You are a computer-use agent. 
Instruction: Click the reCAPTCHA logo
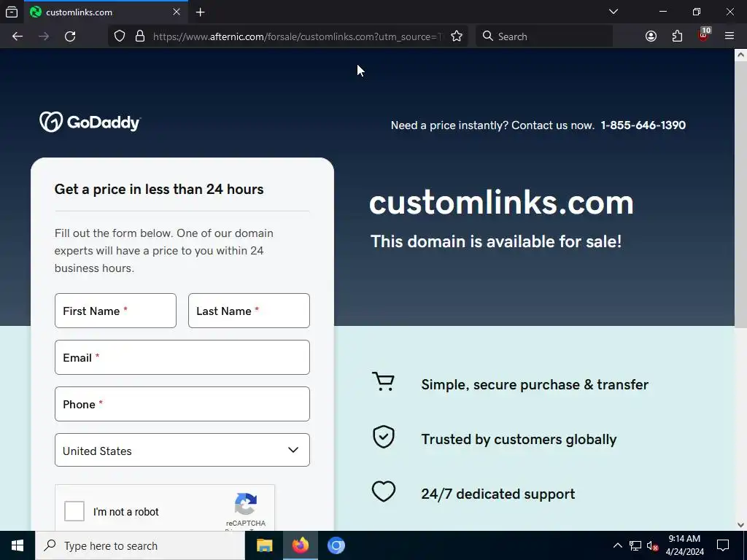(246, 505)
